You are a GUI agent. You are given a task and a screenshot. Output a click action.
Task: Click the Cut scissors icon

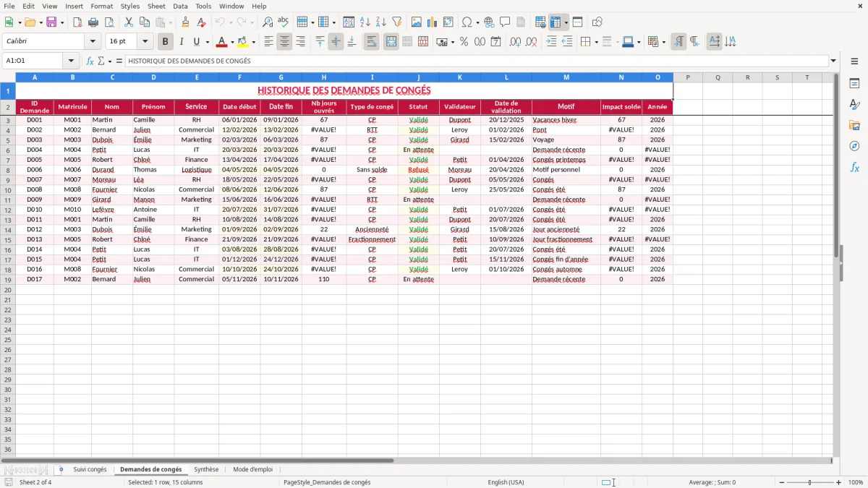tap(129, 22)
